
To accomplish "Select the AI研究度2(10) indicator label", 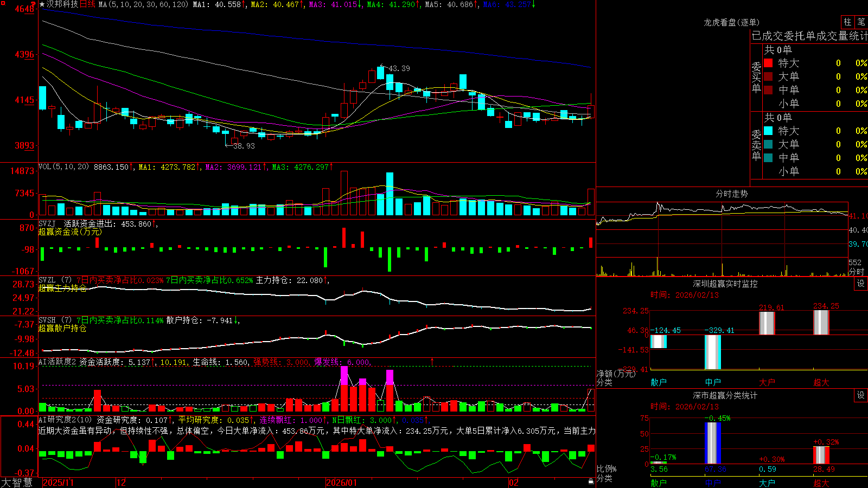I will coord(65,420).
